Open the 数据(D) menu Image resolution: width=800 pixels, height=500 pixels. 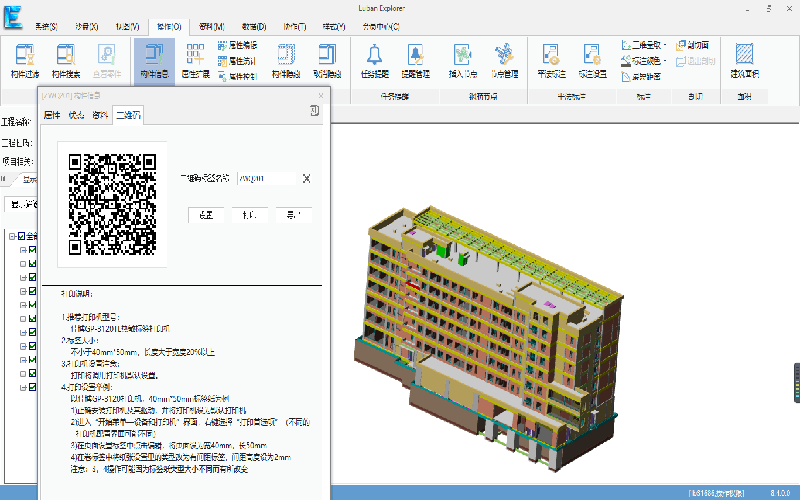tap(254, 27)
